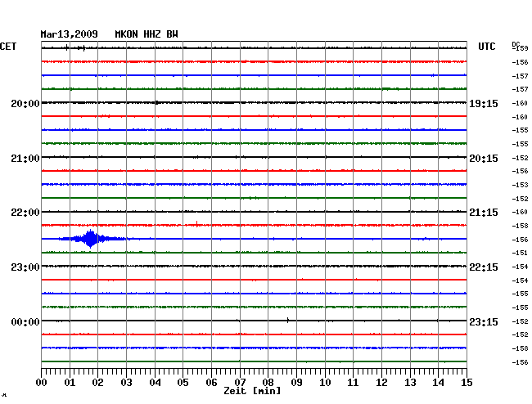Select minute 03 on the time axis

click(x=126, y=382)
